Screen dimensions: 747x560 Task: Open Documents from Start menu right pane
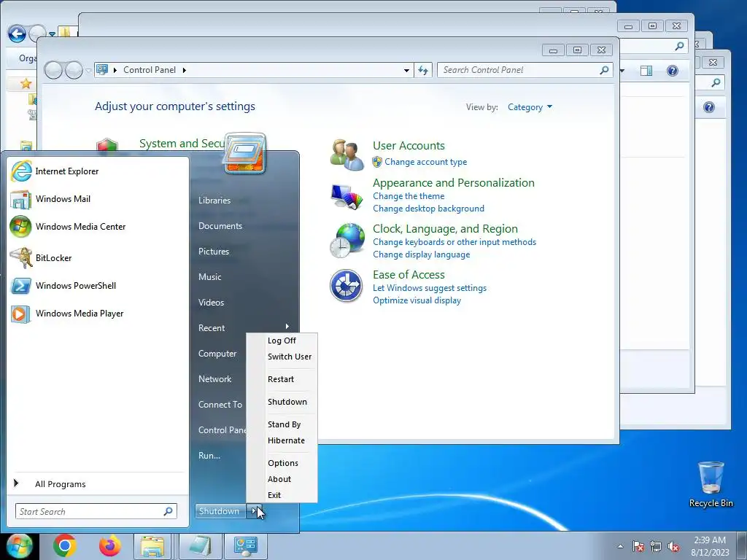tap(220, 226)
